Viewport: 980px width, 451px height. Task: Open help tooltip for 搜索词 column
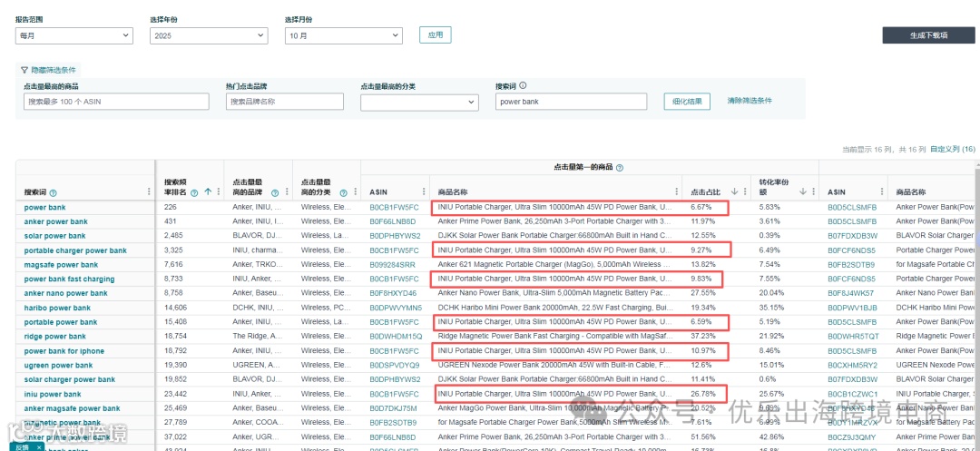click(54, 193)
